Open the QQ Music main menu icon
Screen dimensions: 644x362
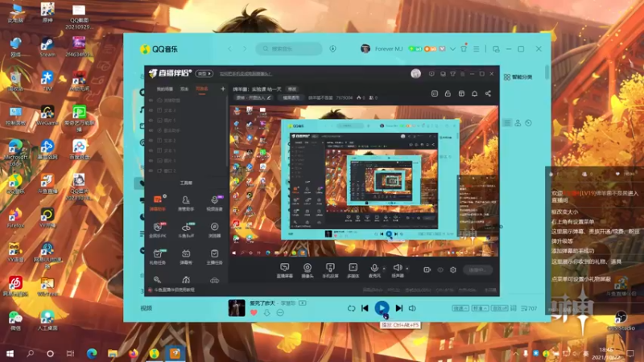pyautogui.click(x=477, y=49)
